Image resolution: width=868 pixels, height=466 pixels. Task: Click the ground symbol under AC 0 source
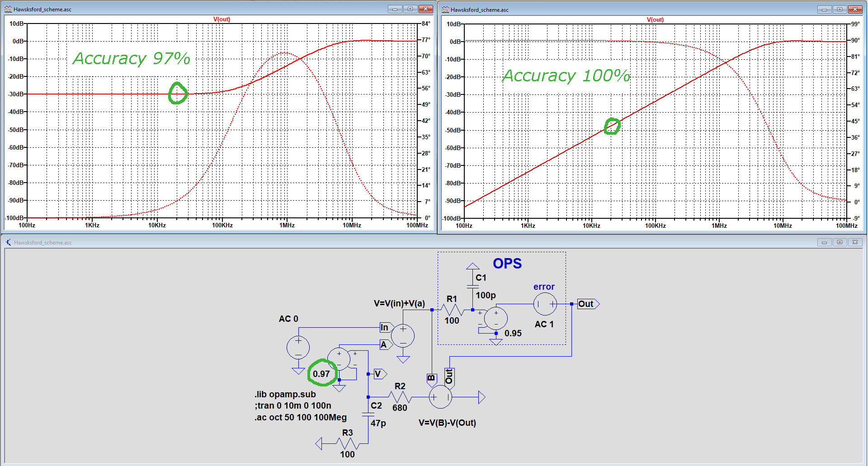pyautogui.click(x=298, y=371)
